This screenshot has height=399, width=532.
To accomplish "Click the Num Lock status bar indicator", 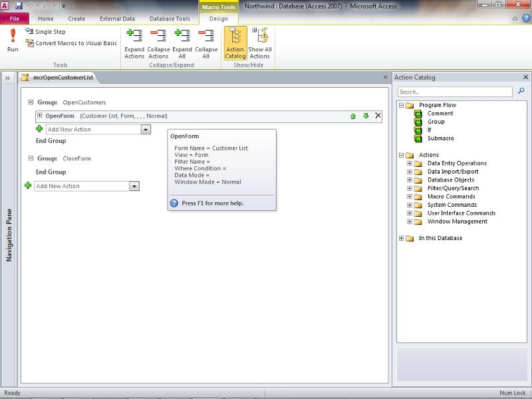I will (512, 393).
